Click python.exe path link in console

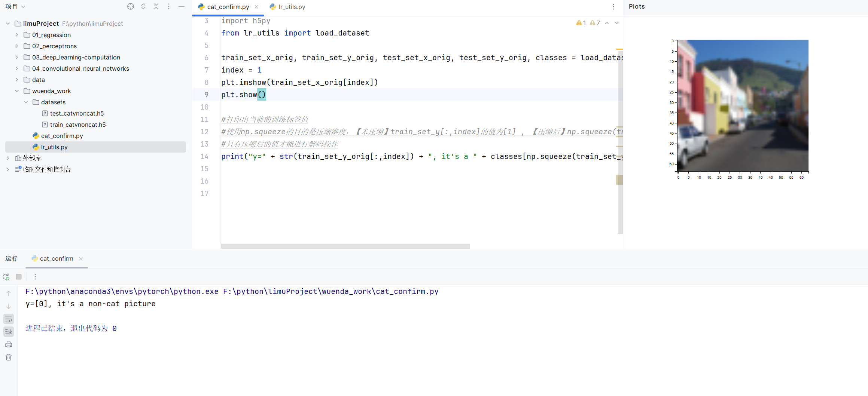point(122,291)
